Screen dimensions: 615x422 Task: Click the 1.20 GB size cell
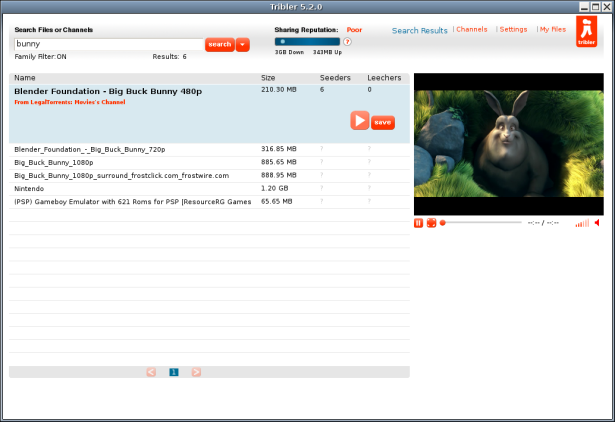275,188
